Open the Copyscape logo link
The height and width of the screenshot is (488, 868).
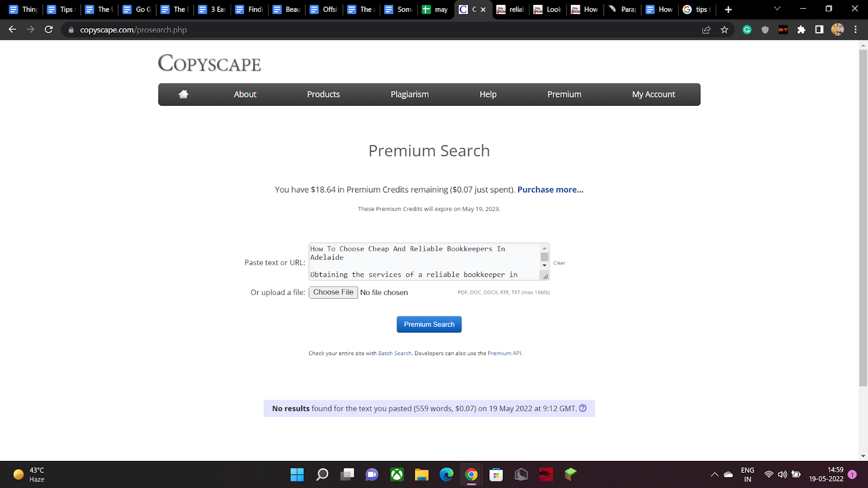(209, 63)
